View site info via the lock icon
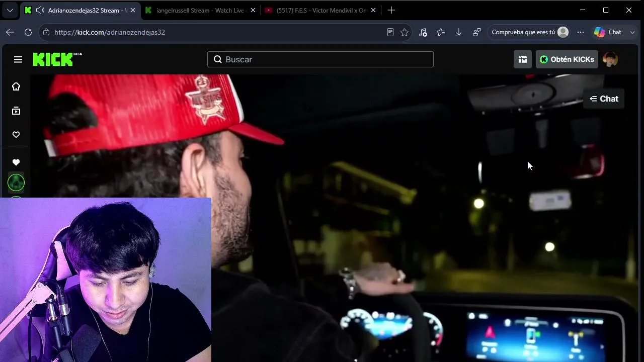 pyautogui.click(x=46, y=32)
